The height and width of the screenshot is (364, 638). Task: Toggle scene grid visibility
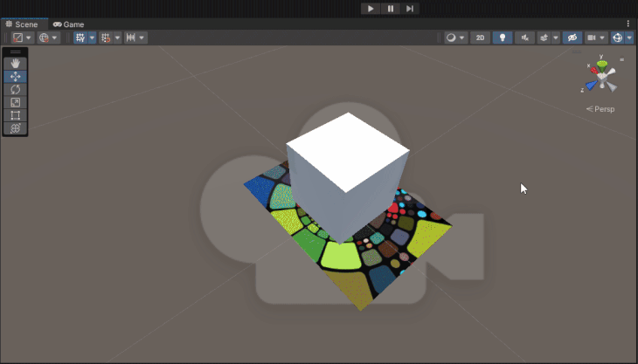(x=80, y=38)
